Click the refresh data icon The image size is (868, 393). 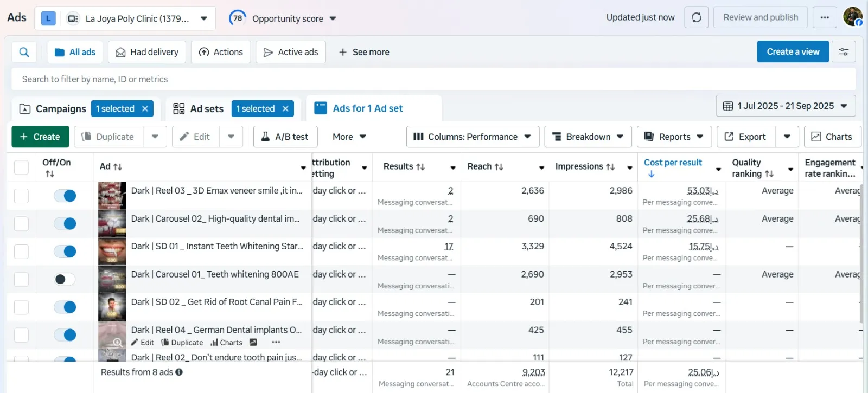(697, 18)
